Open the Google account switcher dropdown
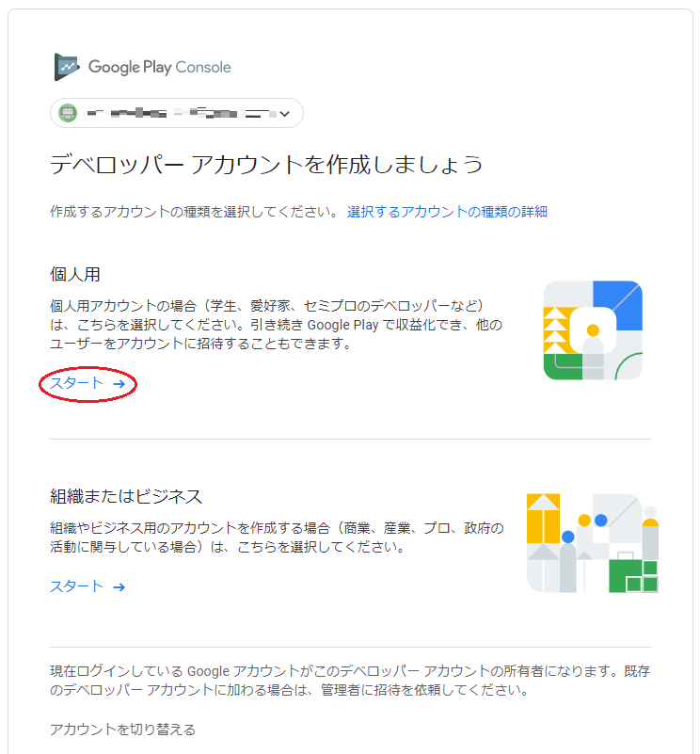Image resolution: width=700 pixels, height=754 pixels. (177, 114)
